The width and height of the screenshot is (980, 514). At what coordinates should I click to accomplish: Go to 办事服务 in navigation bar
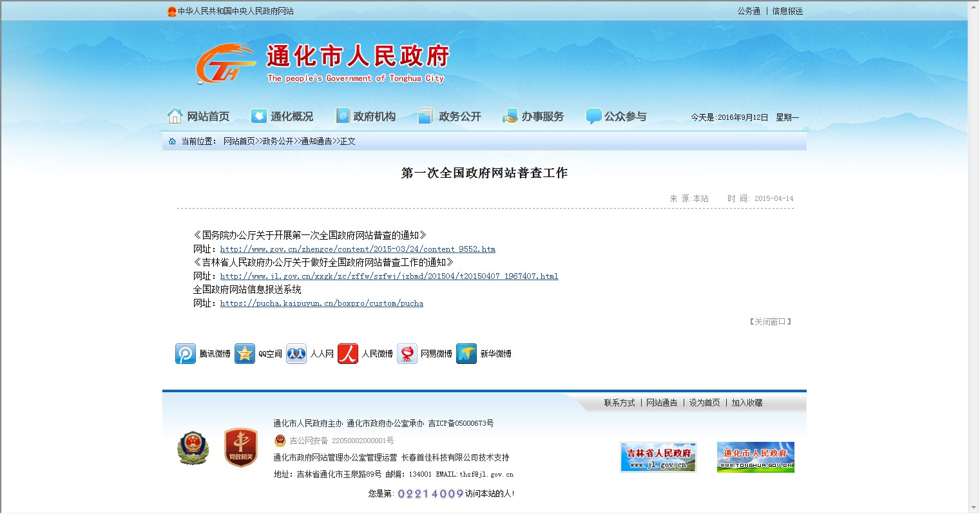[533, 117]
